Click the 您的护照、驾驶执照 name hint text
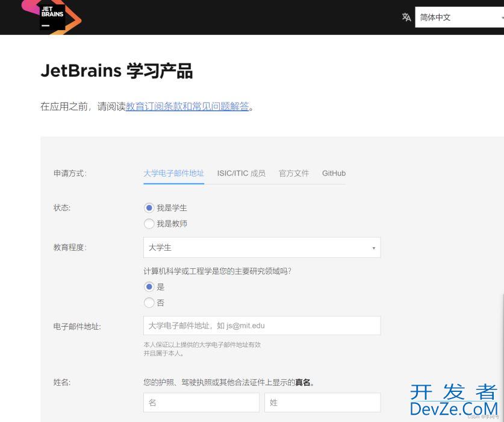Viewport: 504px width, 422px height. [x=229, y=382]
